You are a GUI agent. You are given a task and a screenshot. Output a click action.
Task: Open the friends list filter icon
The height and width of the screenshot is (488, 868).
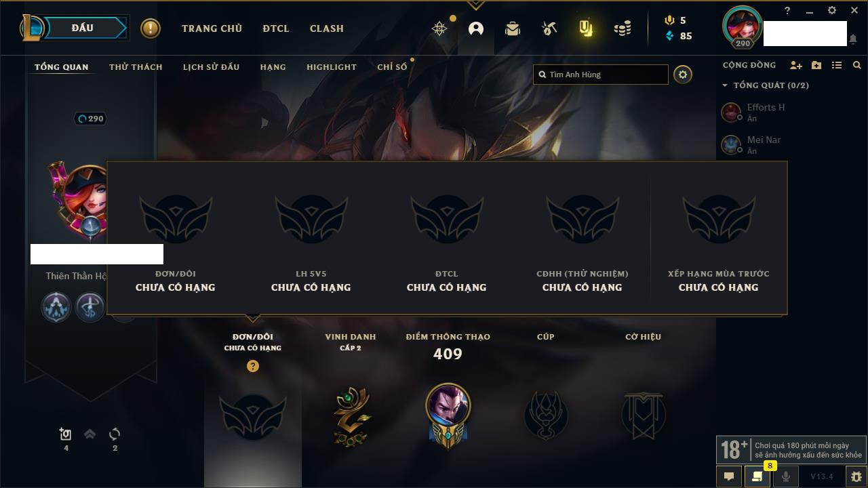[837, 65]
